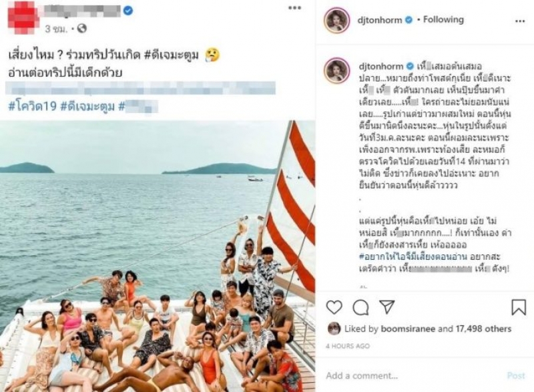Open the #อยากให้ไอจีมีเสียงตอนอ่าน hashtag

(413, 257)
